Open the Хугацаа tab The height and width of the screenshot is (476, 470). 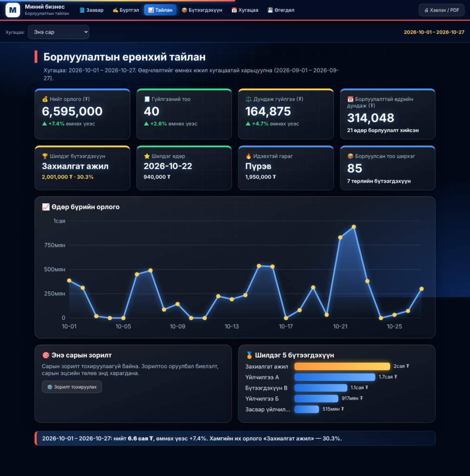[245, 10]
